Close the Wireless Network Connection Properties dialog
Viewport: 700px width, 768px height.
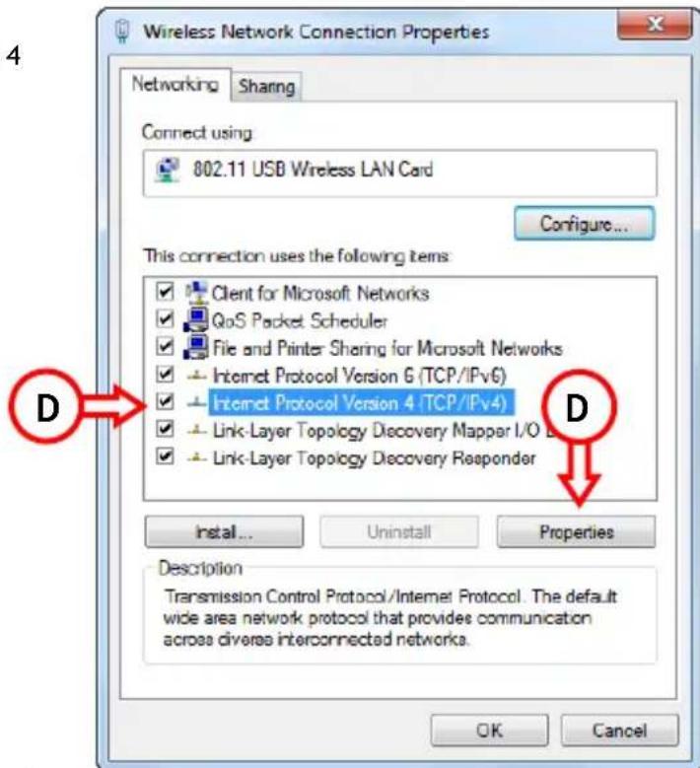click(x=655, y=25)
